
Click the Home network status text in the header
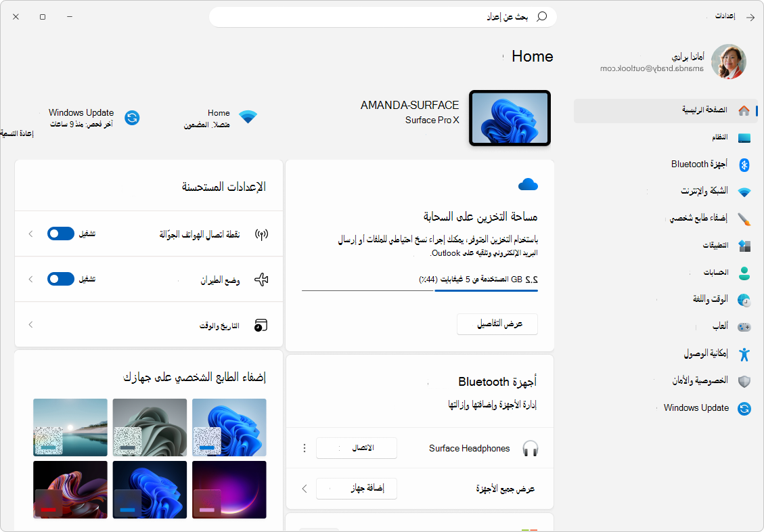tap(206, 118)
